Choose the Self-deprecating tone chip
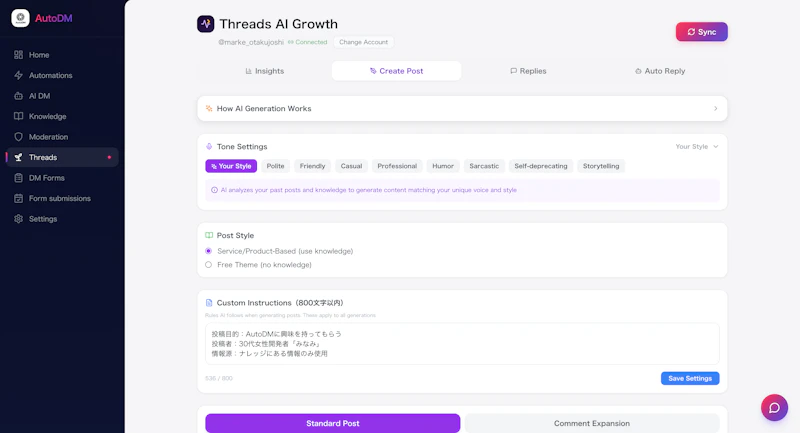This screenshot has height=433, width=800. click(541, 166)
